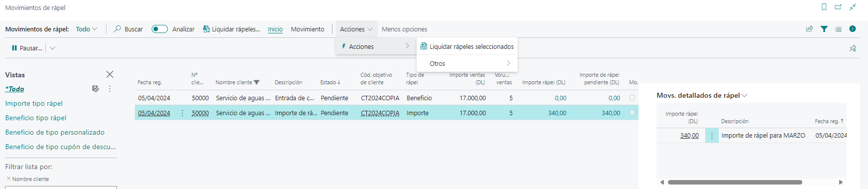Open the 340,00 amount link in detail panel
This screenshot has height=189, width=868.
tap(689, 136)
